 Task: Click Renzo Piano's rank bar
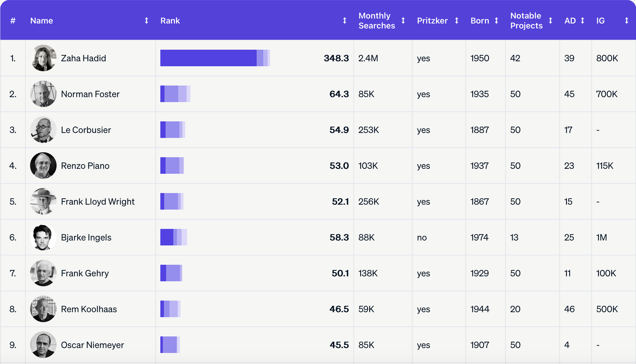(x=172, y=166)
